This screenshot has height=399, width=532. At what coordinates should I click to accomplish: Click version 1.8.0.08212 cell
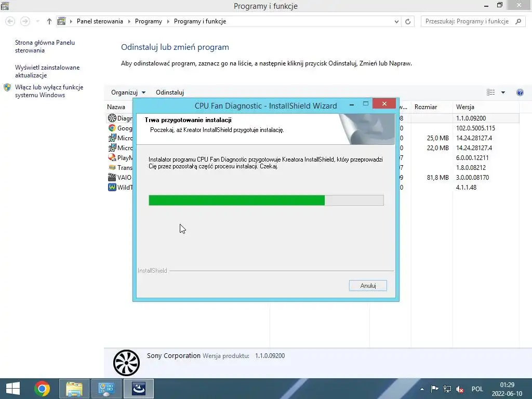[x=471, y=168]
